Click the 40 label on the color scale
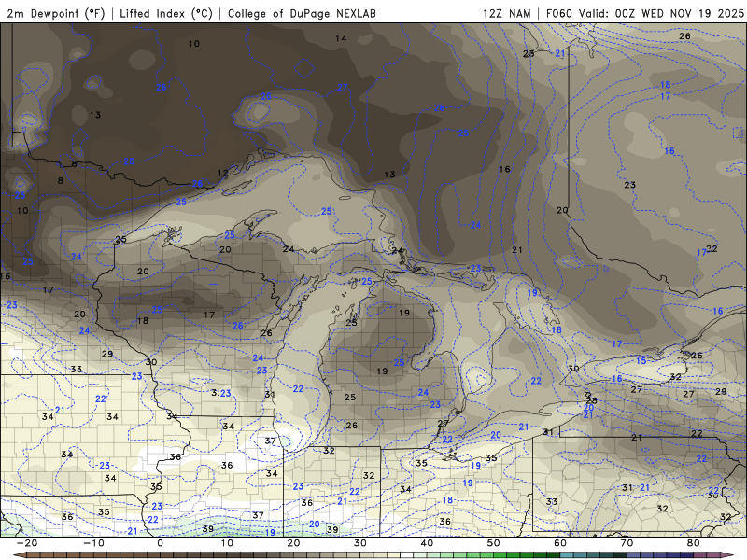Screen dimensions: 747x560 427,543
